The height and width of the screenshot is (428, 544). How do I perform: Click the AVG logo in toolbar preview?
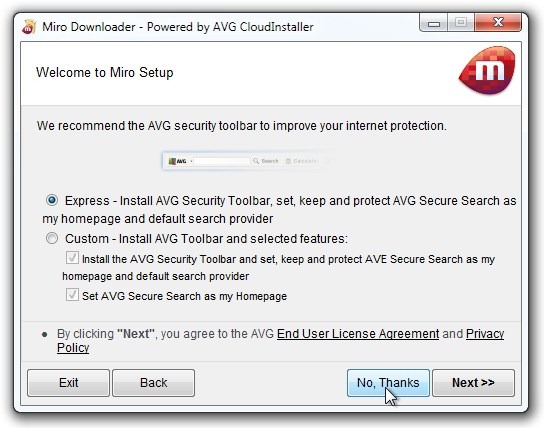coord(177,161)
